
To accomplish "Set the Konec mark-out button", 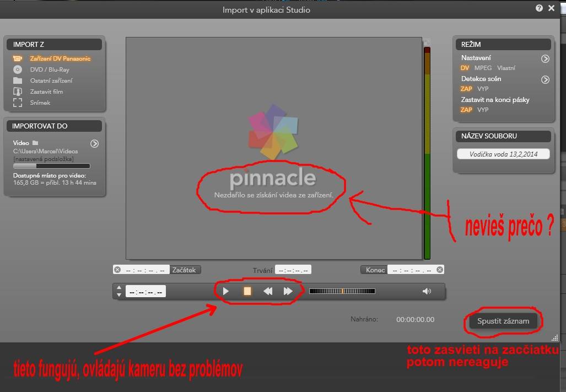I will pos(375,270).
